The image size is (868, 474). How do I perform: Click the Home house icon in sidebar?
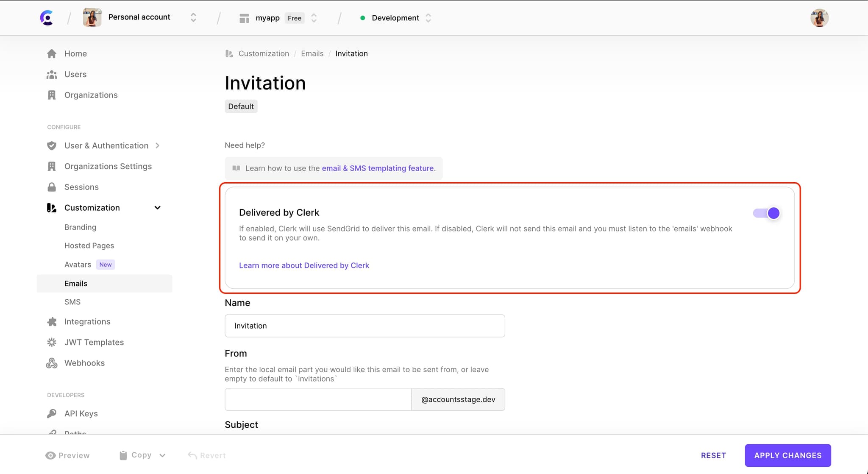tap(51, 53)
